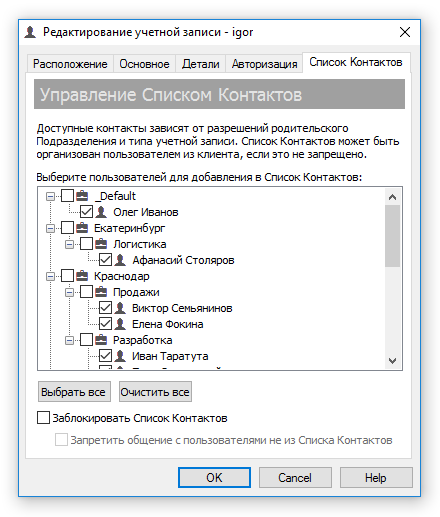Click the briefcase icon of Разработка group
Image resolution: width=440 pixels, height=517 pixels.
[101, 340]
